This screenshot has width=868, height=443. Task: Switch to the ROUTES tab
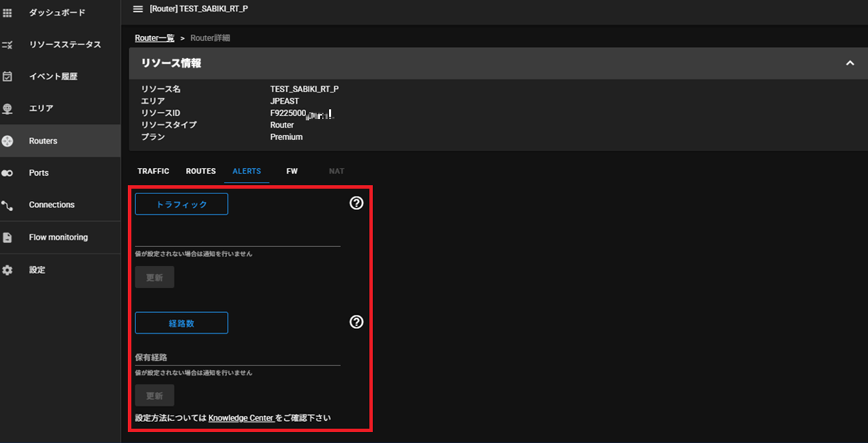(x=201, y=171)
